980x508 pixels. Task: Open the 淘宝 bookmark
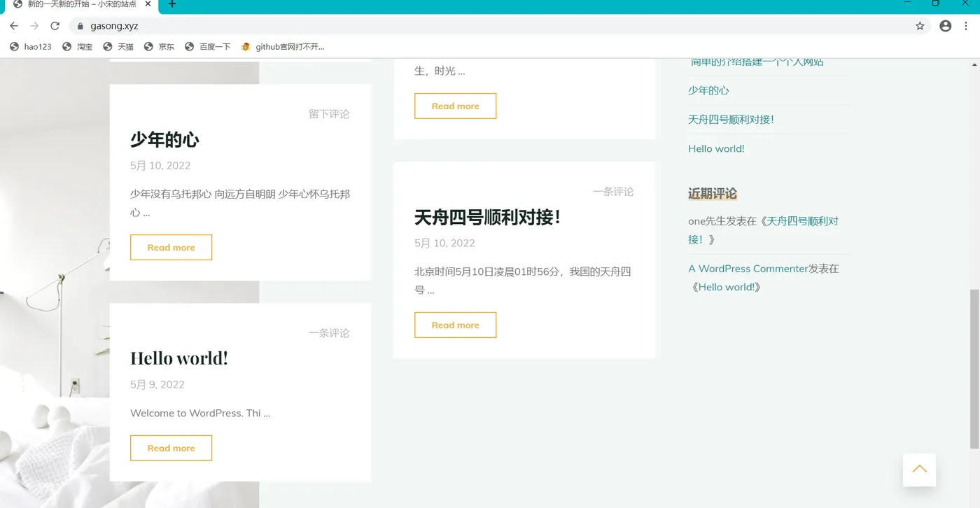tap(78, 47)
